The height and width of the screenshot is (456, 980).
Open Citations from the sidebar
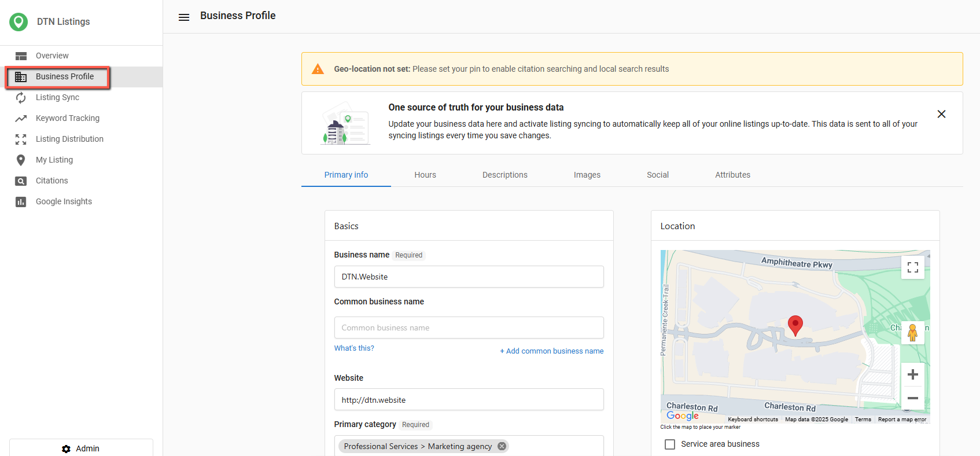coord(81,181)
